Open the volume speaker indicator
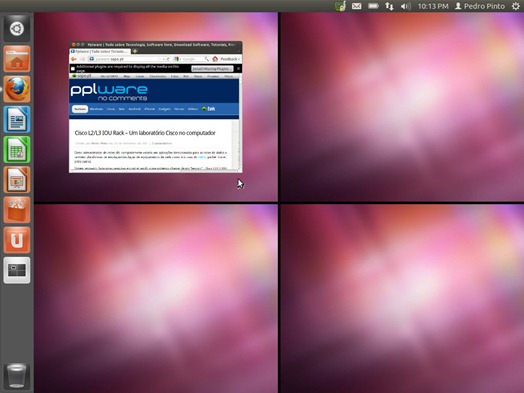The width and height of the screenshot is (524, 393). [405, 6]
